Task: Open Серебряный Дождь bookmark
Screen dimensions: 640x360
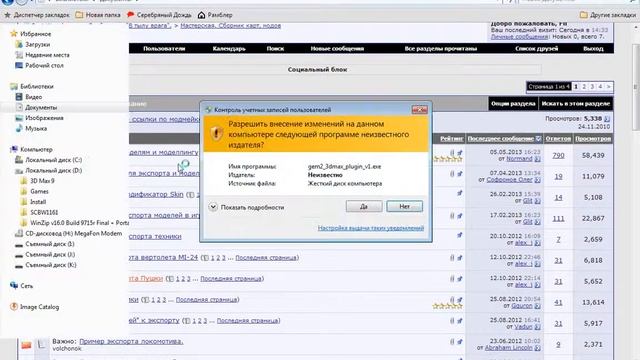Action: point(159,15)
